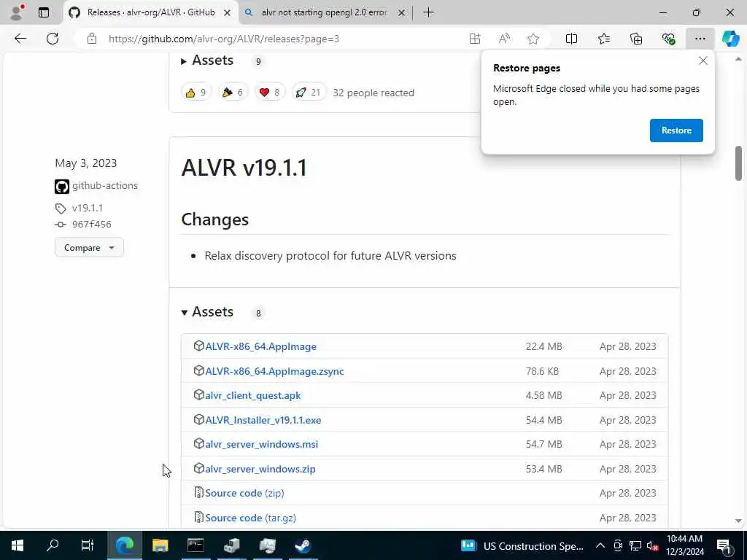View site information lock icon
Viewport: 747px width, 560px height.
92,39
